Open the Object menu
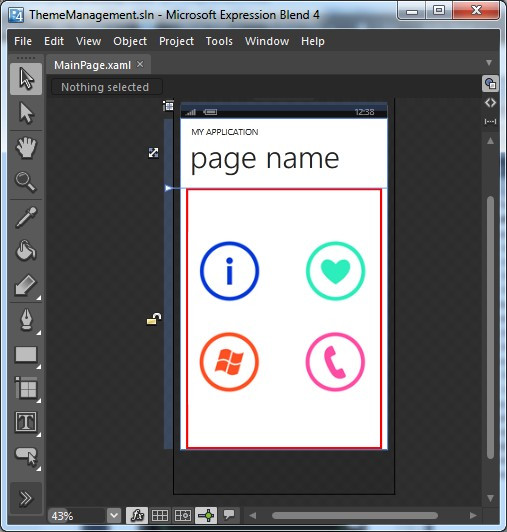Image resolution: width=507 pixels, height=532 pixels. click(130, 41)
